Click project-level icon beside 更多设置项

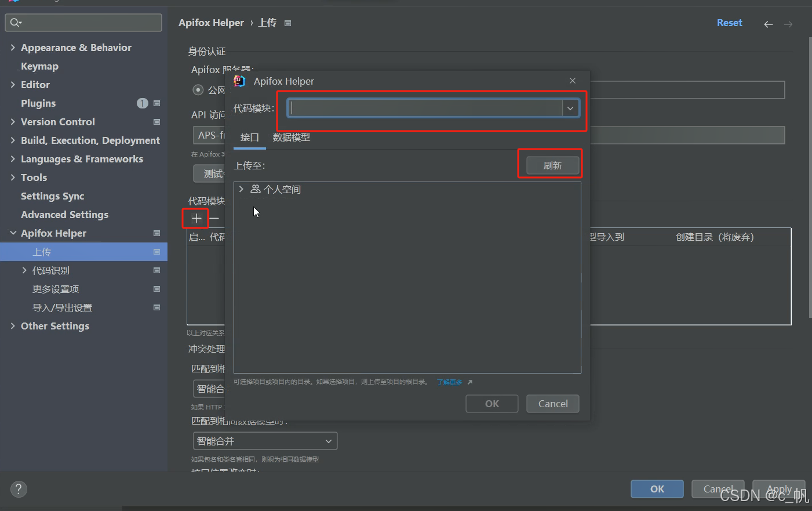tap(156, 289)
